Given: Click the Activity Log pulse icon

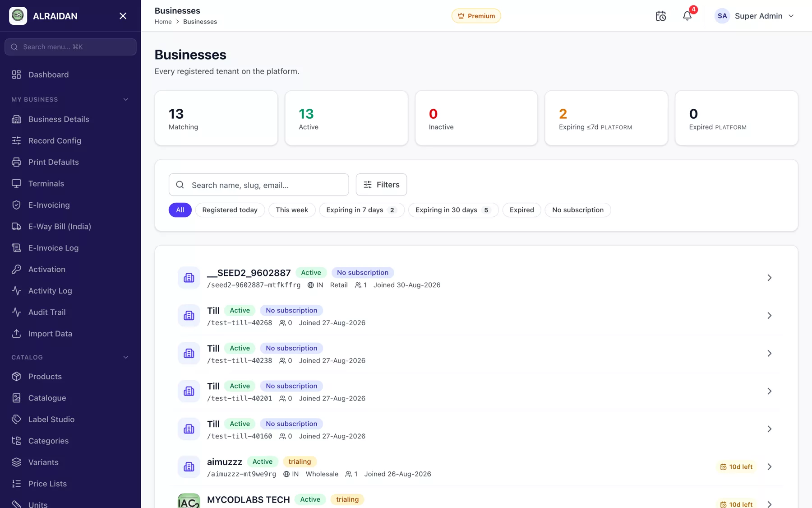Looking at the screenshot, I should pos(17,291).
